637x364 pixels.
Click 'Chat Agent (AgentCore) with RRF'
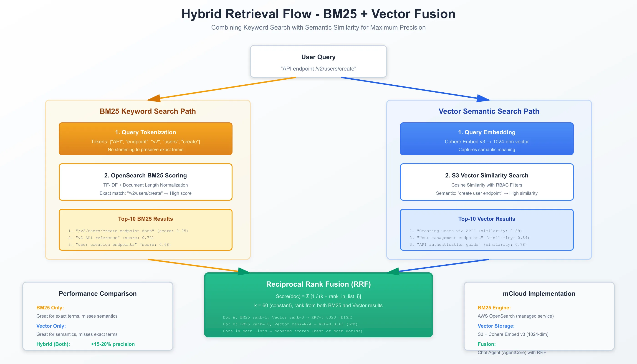[x=512, y=352]
